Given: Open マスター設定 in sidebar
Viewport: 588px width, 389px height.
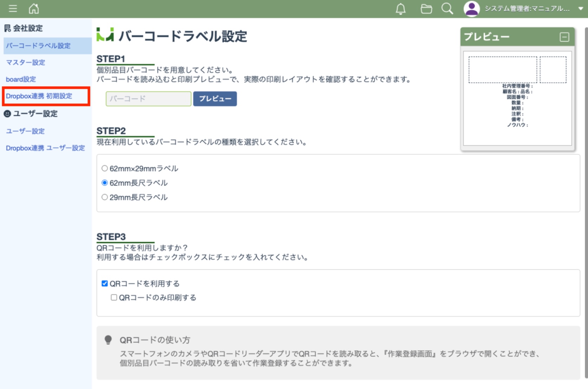Looking at the screenshot, I should pyautogui.click(x=26, y=62).
